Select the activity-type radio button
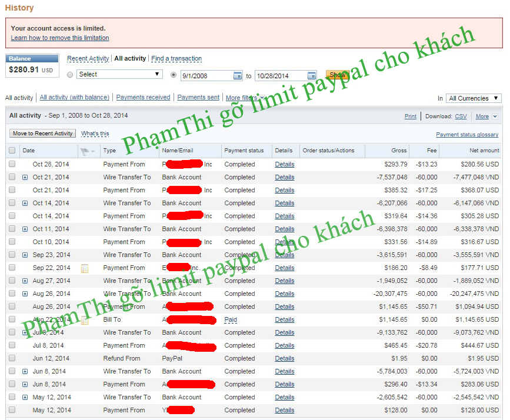Screen dimensions: 510x420 [69, 75]
